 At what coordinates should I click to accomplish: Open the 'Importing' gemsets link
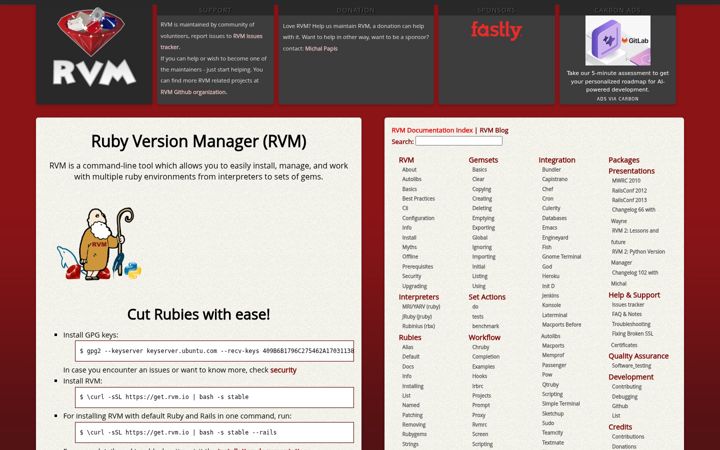(484, 257)
